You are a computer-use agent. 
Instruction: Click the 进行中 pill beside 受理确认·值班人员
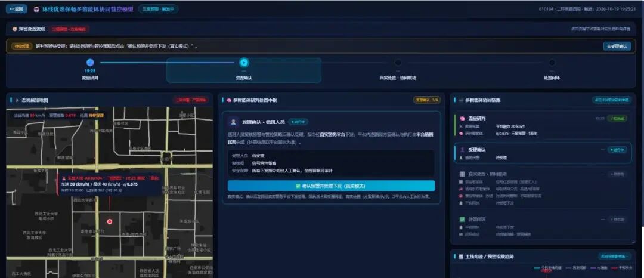pos(298,122)
